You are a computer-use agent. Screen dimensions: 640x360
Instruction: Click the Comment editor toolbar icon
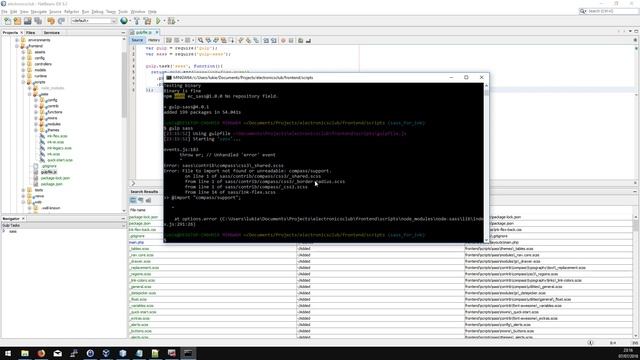pos(300,40)
